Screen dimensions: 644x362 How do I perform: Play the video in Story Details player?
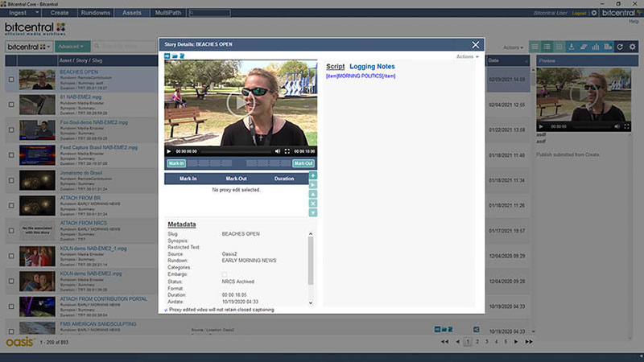169,151
